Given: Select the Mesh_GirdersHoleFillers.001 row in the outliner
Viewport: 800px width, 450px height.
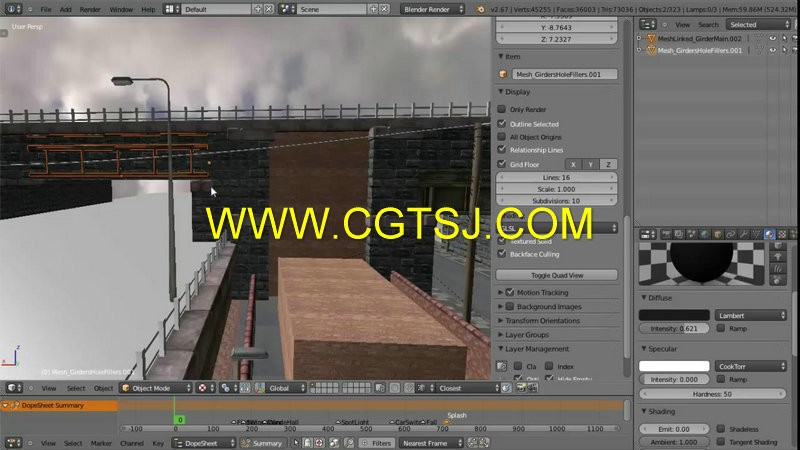Looking at the screenshot, I should coord(699,51).
